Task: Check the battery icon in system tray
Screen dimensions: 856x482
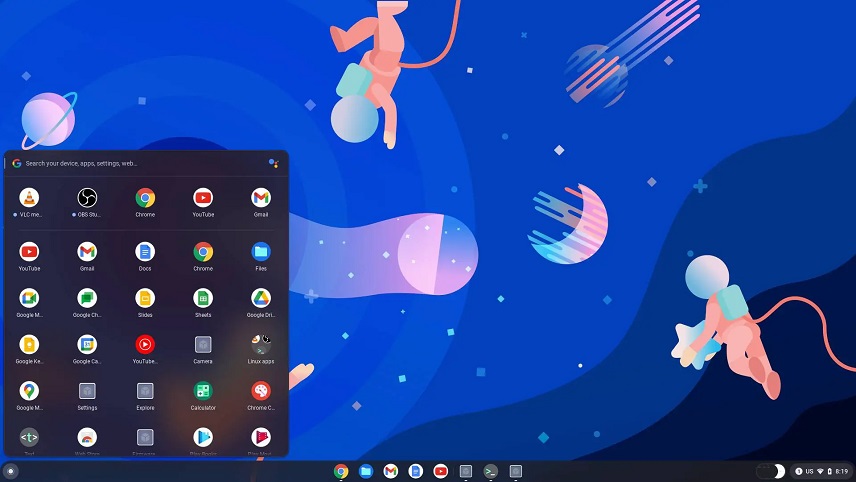Action: point(829,471)
